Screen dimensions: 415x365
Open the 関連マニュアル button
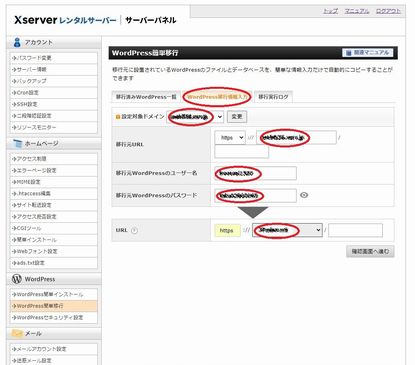tap(368, 53)
